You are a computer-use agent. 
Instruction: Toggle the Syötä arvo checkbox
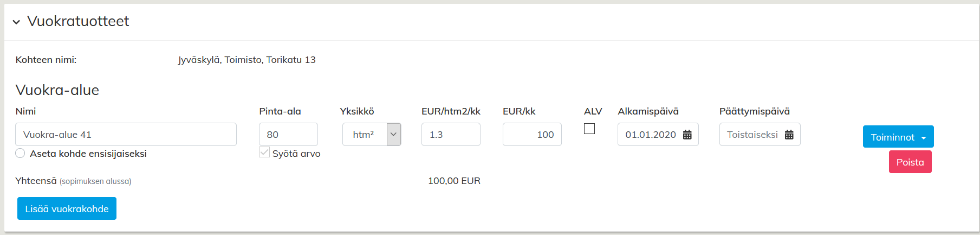[264, 153]
